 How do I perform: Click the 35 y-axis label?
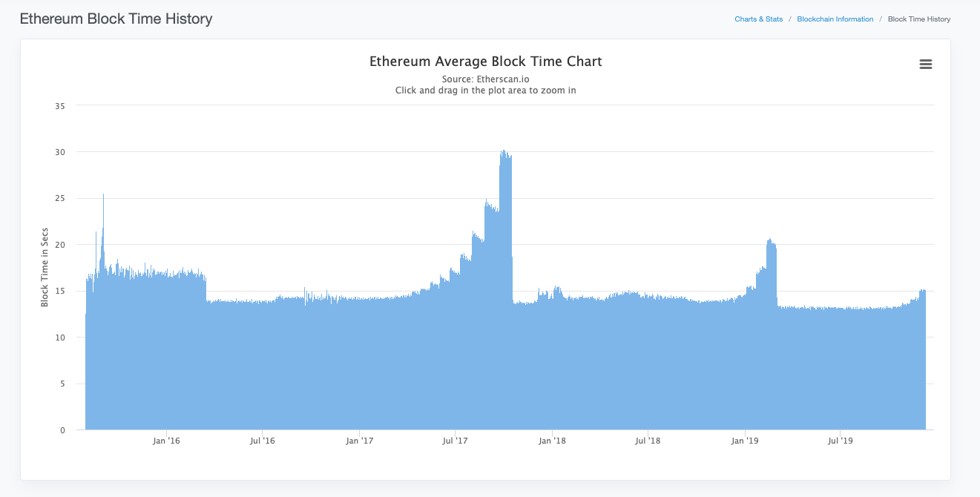(60, 106)
